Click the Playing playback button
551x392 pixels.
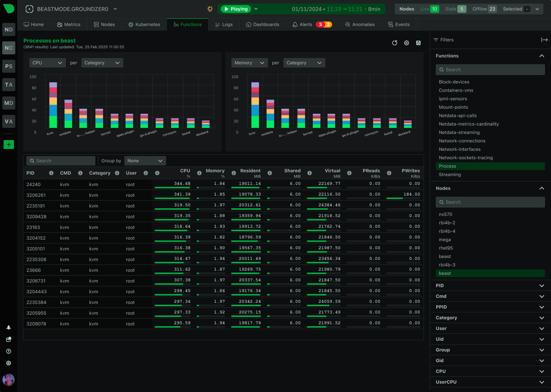pyautogui.click(x=235, y=8)
